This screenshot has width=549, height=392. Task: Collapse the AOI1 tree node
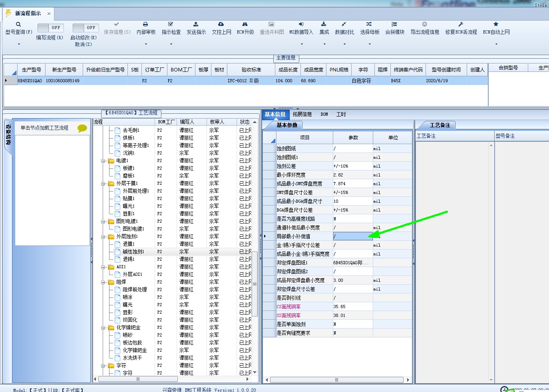[x=103, y=267]
